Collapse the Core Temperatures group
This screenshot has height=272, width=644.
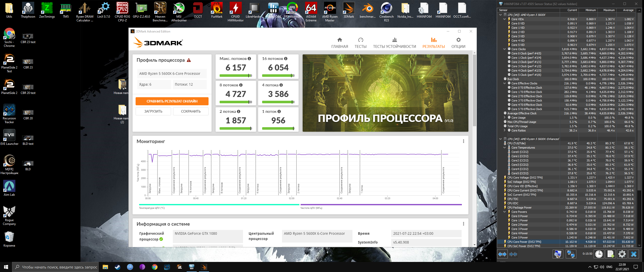tap(504, 148)
